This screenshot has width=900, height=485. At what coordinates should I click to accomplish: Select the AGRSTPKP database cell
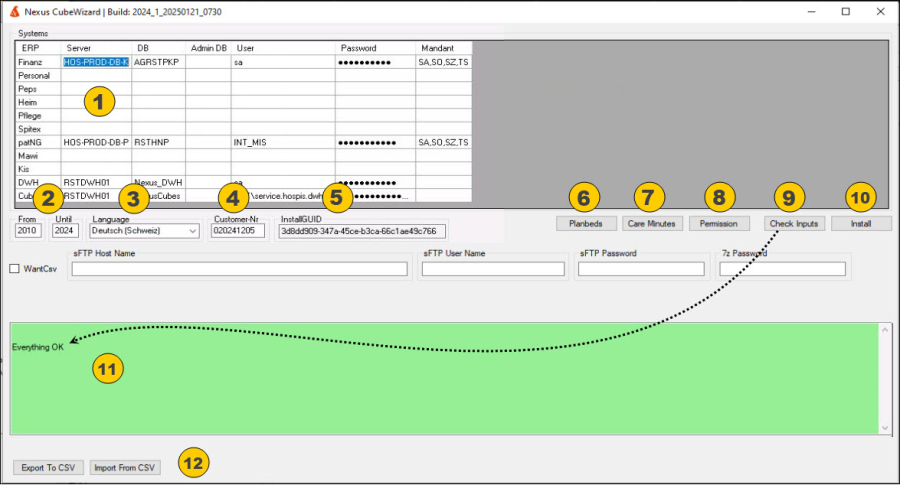click(x=158, y=62)
